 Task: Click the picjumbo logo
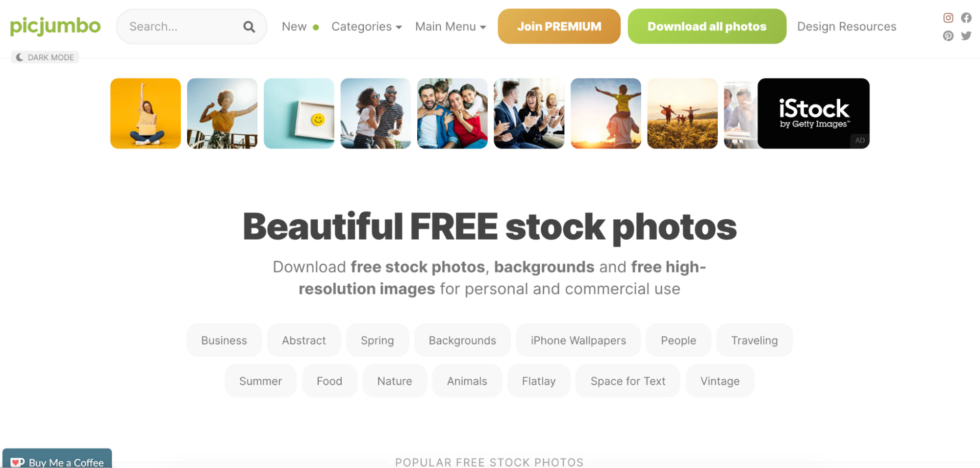(x=55, y=26)
